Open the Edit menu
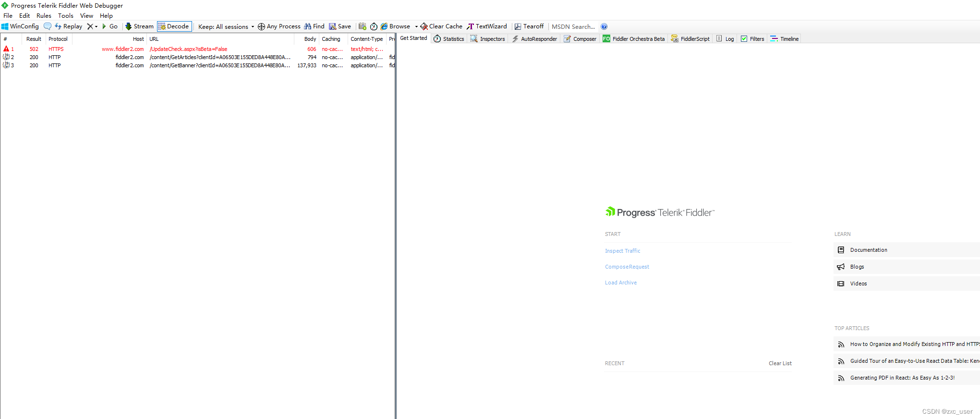This screenshot has width=980, height=419. [x=24, y=16]
